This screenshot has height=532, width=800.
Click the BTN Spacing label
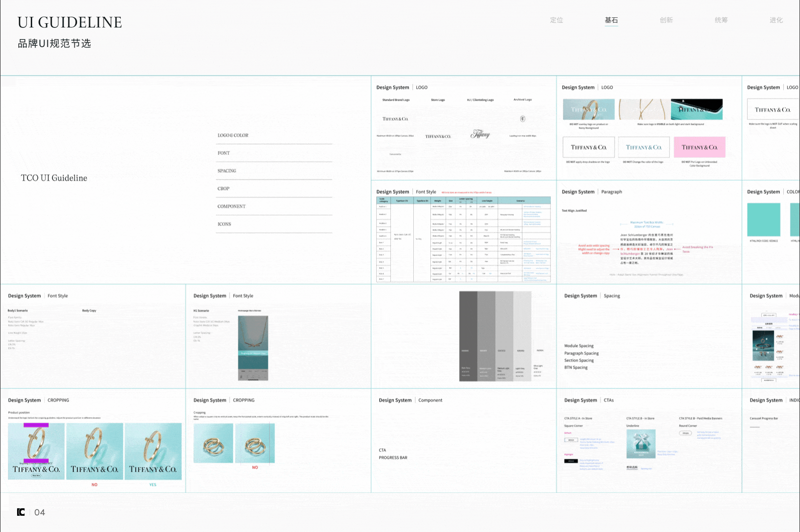coord(576,368)
